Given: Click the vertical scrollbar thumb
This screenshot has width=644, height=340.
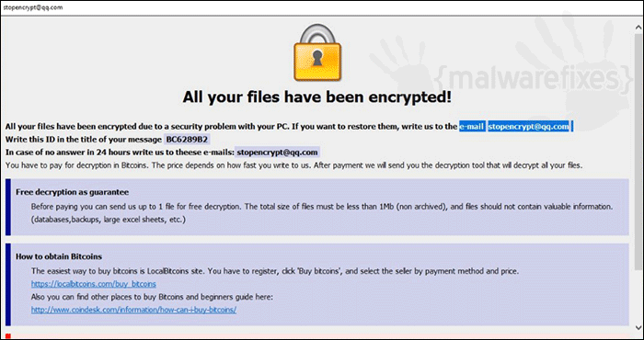Looking at the screenshot, I should 638,152.
